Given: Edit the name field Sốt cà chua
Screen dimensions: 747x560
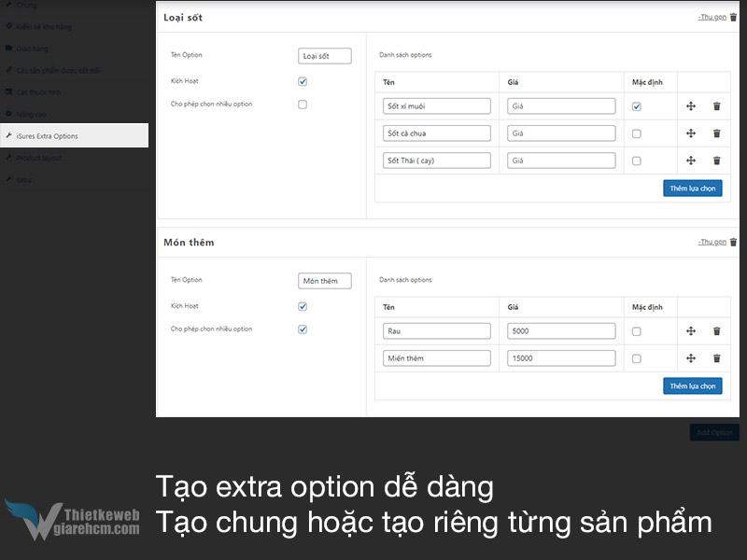Looking at the screenshot, I should coord(437,133).
